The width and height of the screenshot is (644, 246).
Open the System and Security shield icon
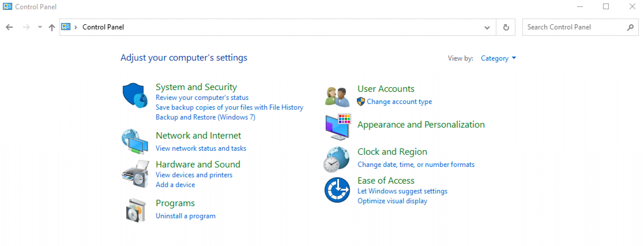(x=135, y=95)
